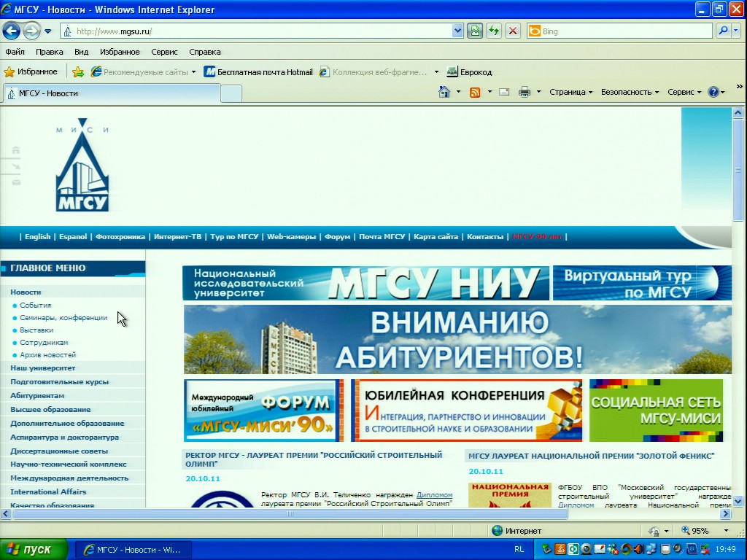
Task: Open Фотохроника in the top navigation
Action: [120, 237]
